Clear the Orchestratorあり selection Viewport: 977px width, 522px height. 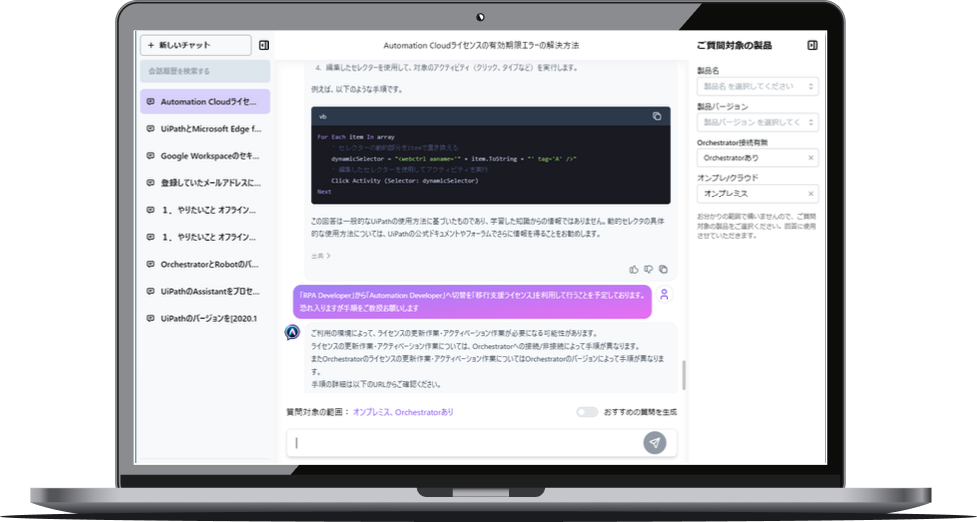tap(811, 158)
